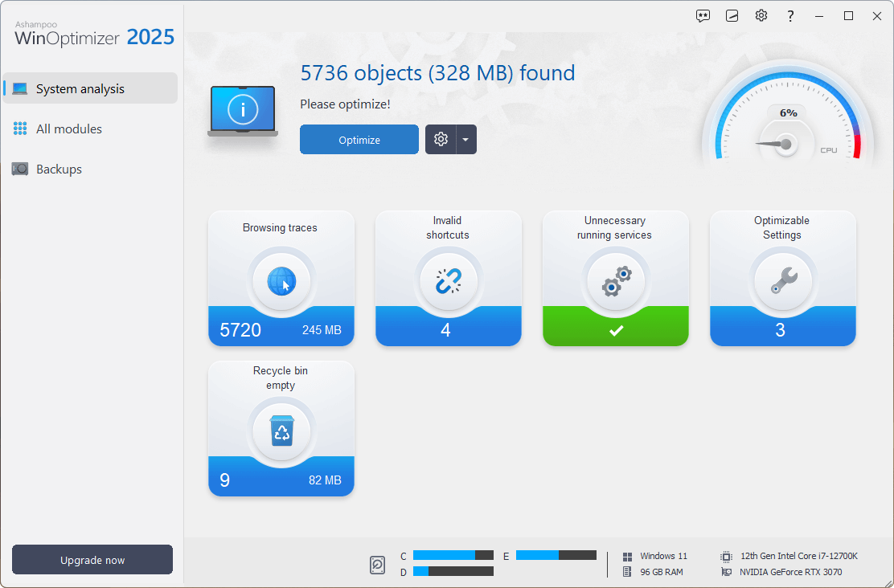Select the Browsing traces globe icon
Image resolution: width=894 pixels, height=588 pixels.
pos(281,282)
